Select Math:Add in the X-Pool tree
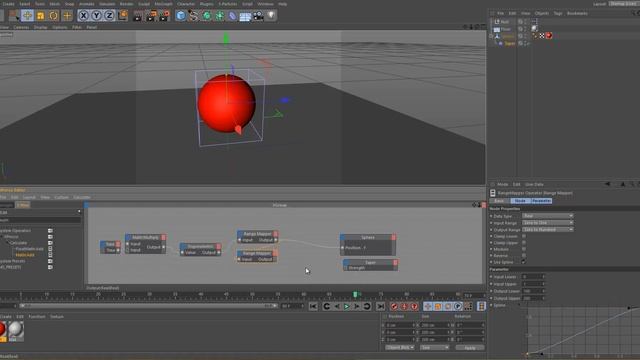This screenshot has height=360, width=640. [25, 255]
